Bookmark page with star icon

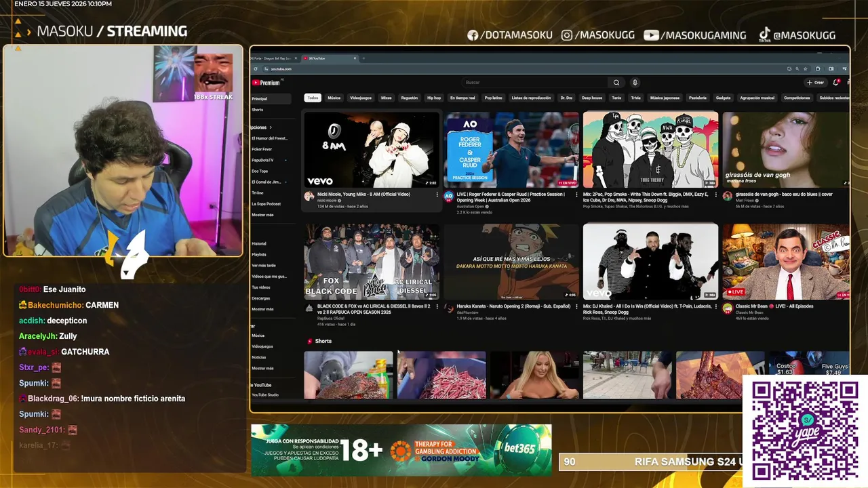point(805,69)
